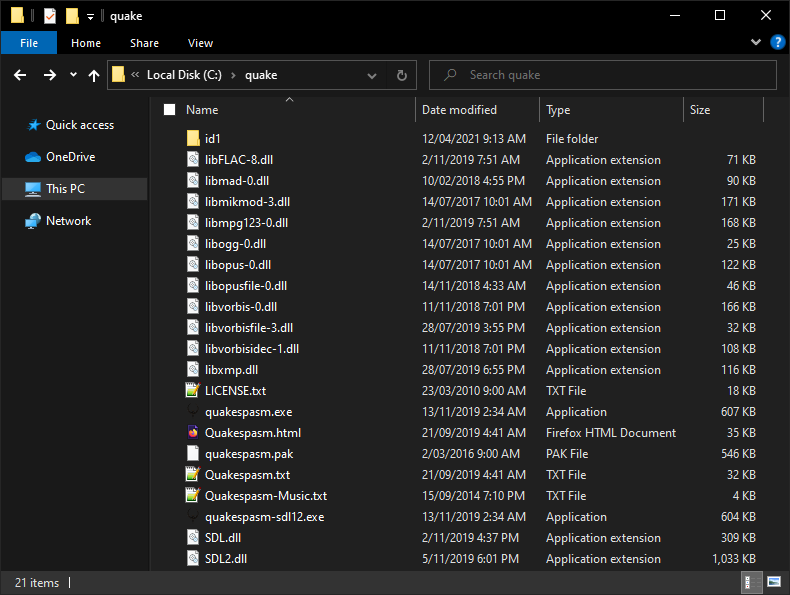Click the quakespasm.exe Quake logo icon
The width and height of the screenshot is (790, 595).
[193, 412]
